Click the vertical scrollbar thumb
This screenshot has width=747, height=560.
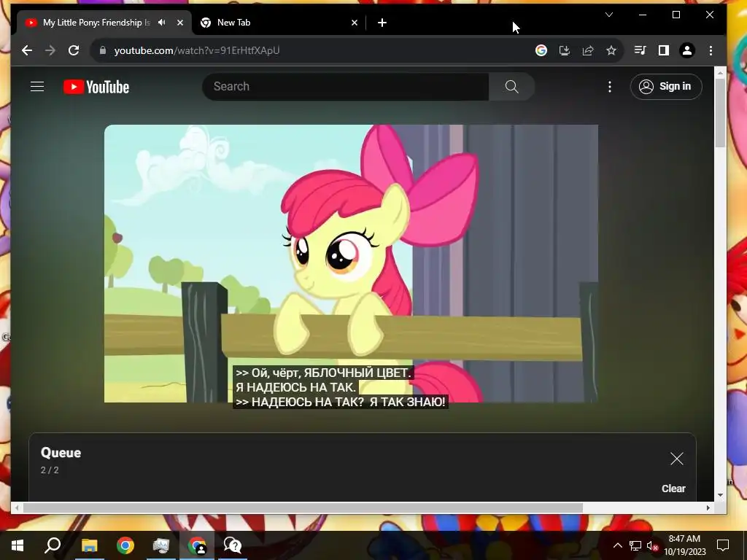point(720,113)
